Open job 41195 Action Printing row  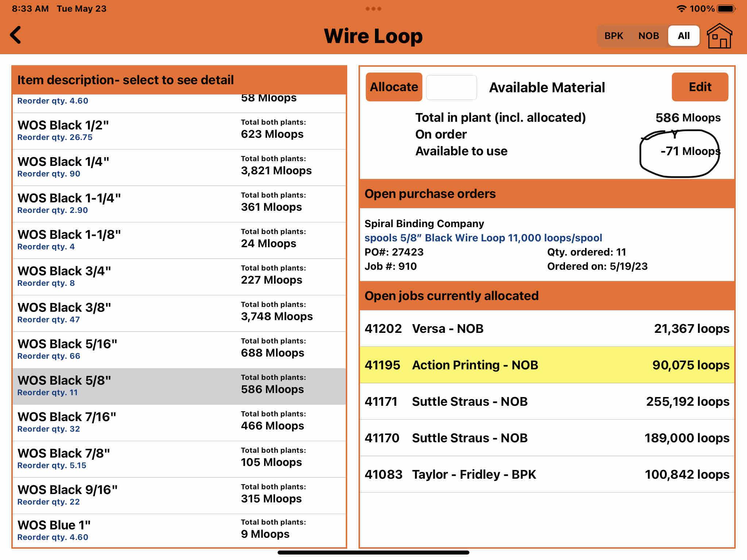pos(546,365)
